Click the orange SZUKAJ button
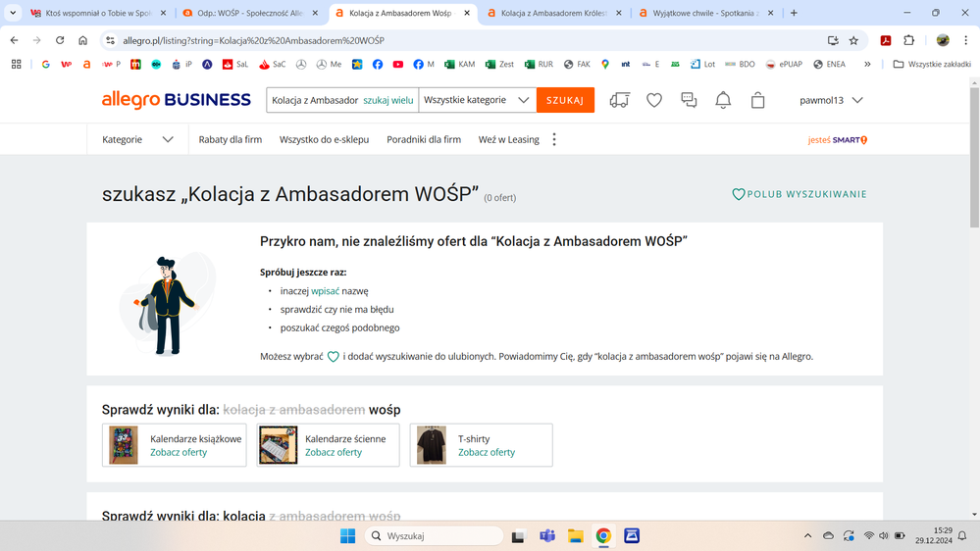Screen dimensions: 980x551 pos(565,100)
